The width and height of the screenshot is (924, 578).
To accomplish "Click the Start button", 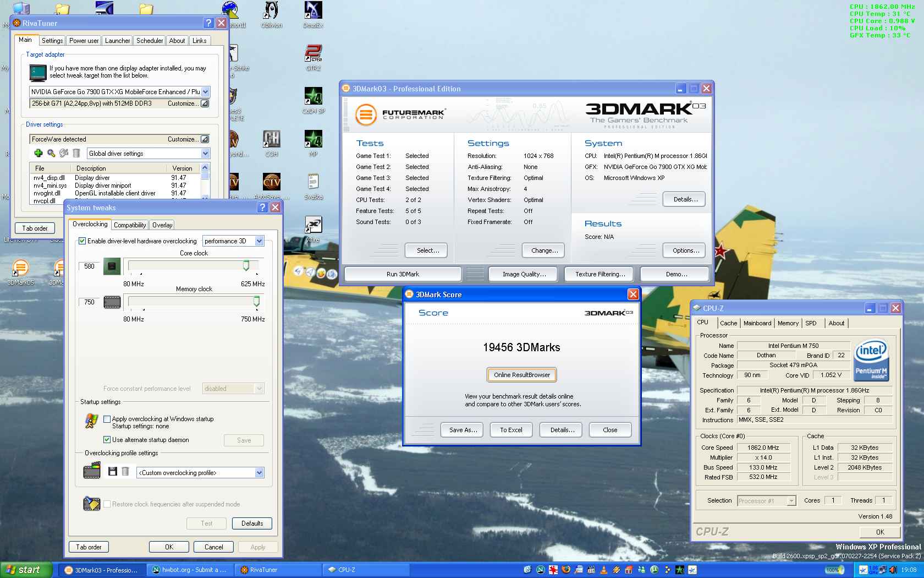I will click(x=26, y=570).
